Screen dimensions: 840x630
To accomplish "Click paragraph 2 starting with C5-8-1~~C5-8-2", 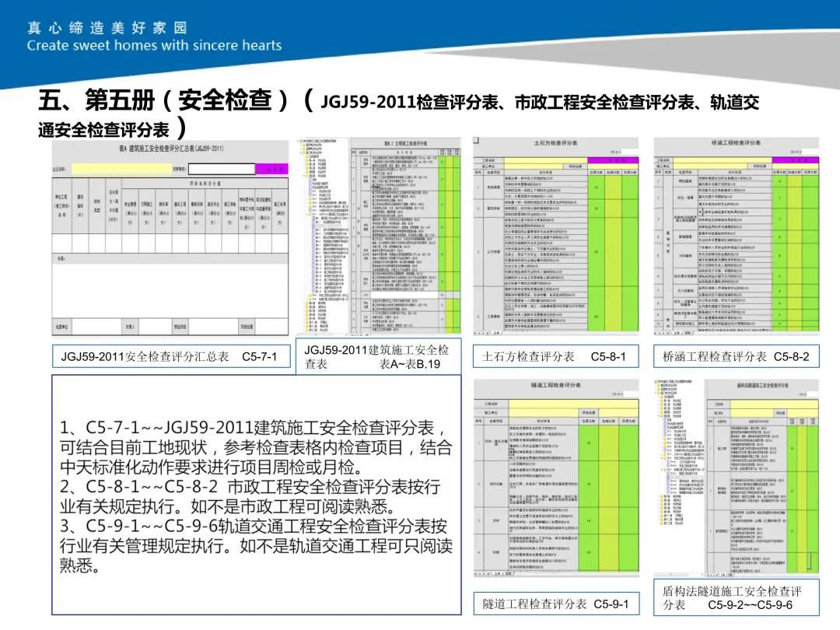I will [x=250, y=496].
